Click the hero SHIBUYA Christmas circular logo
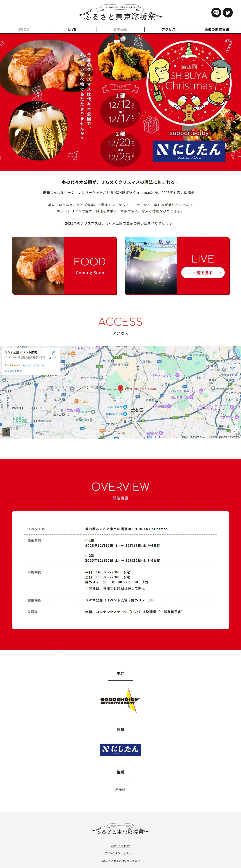This screenshot has width=241, height=868. (189, 83)
